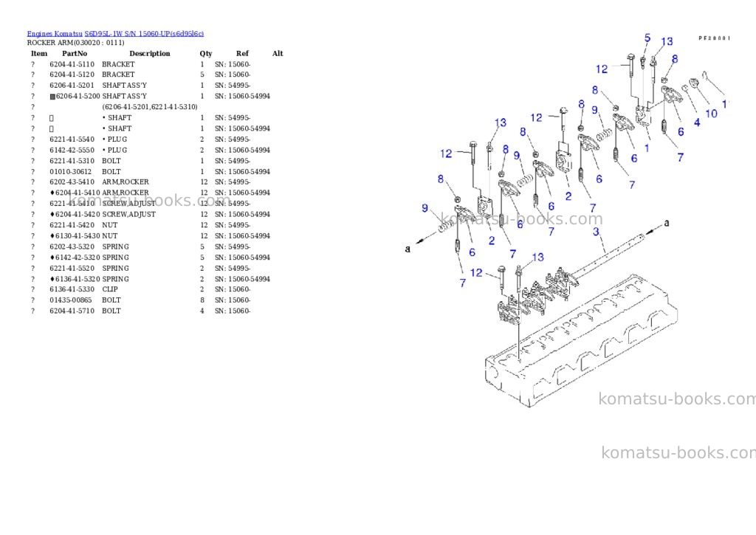The image size is (756, 535).
Task: Click the box icon in SHAFT SN: 15060-54994 row
Action: coord(52,128)
